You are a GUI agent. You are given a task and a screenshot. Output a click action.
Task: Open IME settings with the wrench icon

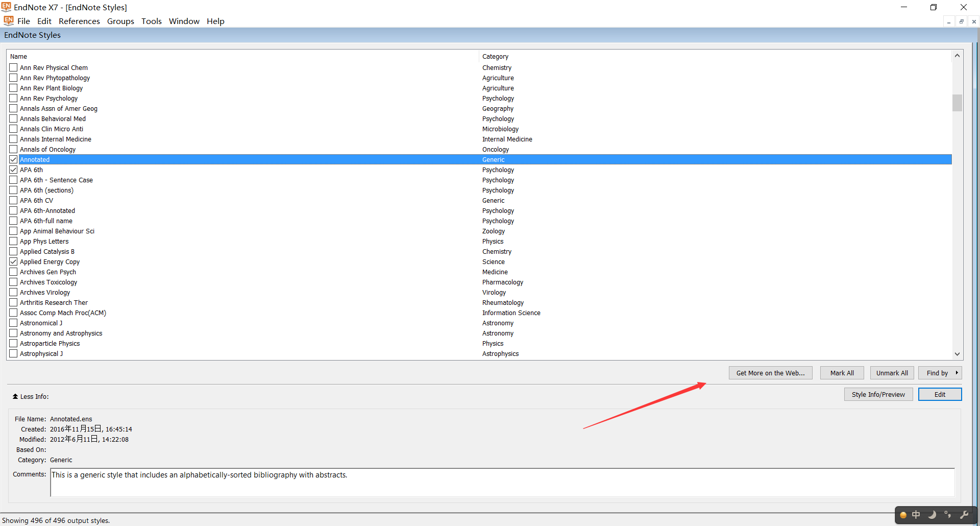pos(964,515)
